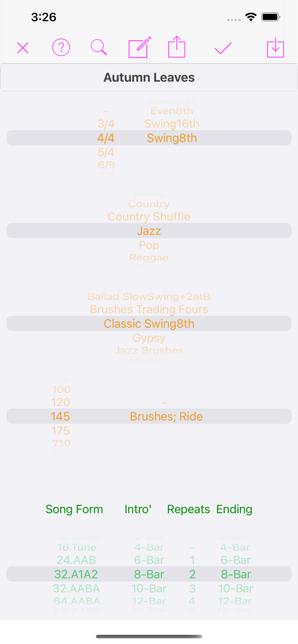Confirm settings with the checkmark icon
The image size is (298, 644).
(223, 48)
